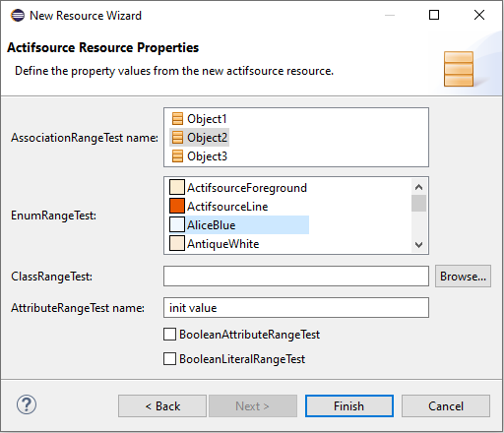Focus the AttributeRangeTest name field

point(296,308)
